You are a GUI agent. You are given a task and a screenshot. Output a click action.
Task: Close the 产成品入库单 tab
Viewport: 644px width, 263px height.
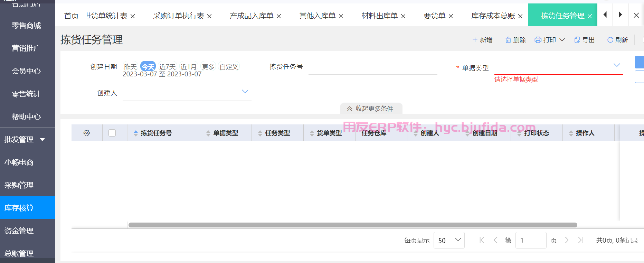[279, 16]
